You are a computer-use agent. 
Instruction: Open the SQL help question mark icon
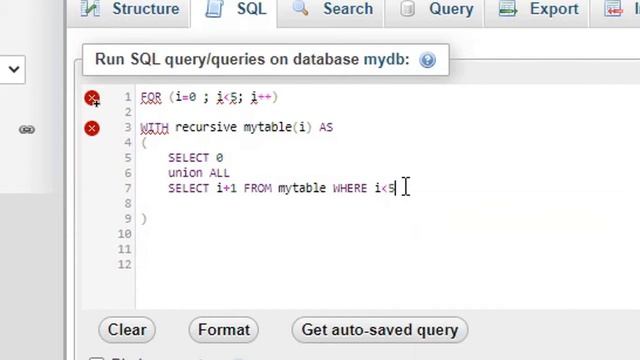(x=427, y=60)
